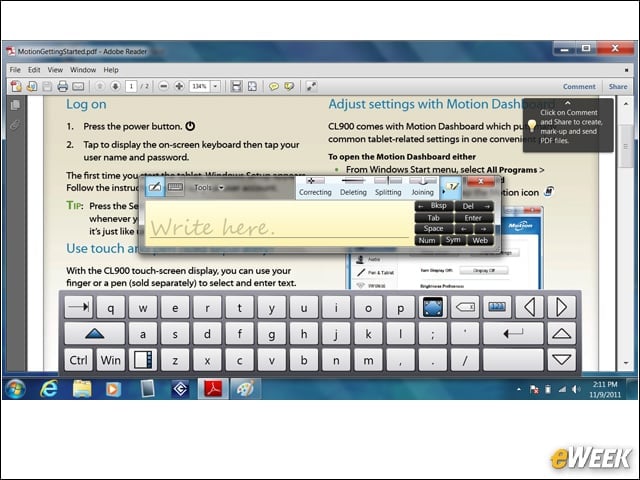Show the Deleting gesture demo
The image size is (640, 480).
tap(353, 188)
